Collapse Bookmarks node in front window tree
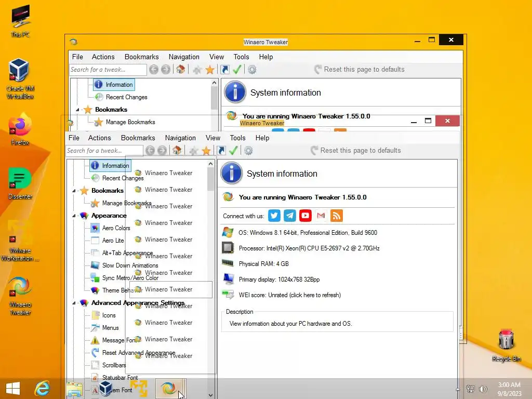 [x=74, y=191]
